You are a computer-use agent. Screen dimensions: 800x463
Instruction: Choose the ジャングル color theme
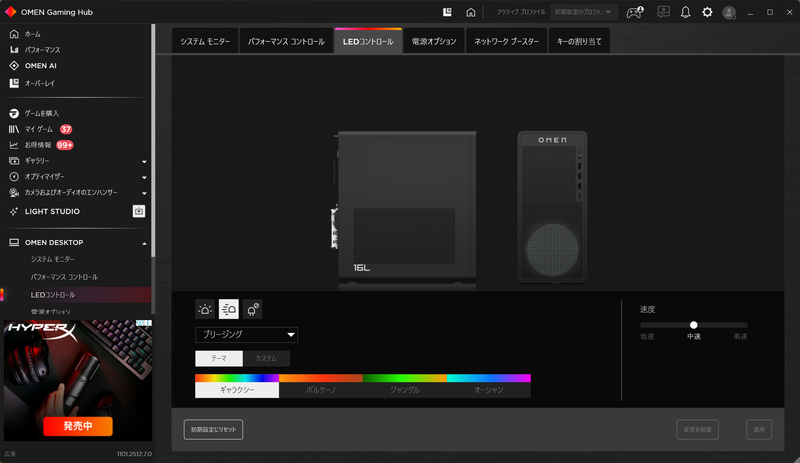pos(405,386)
